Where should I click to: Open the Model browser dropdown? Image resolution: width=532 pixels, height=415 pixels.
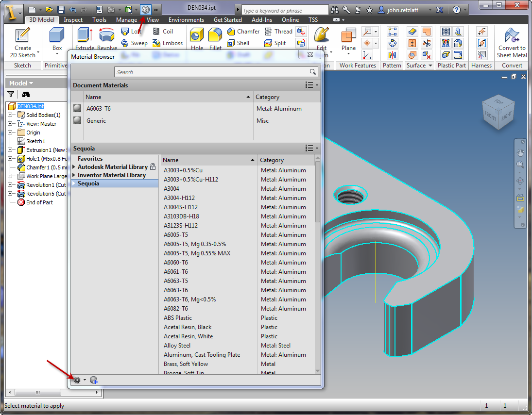21,83
